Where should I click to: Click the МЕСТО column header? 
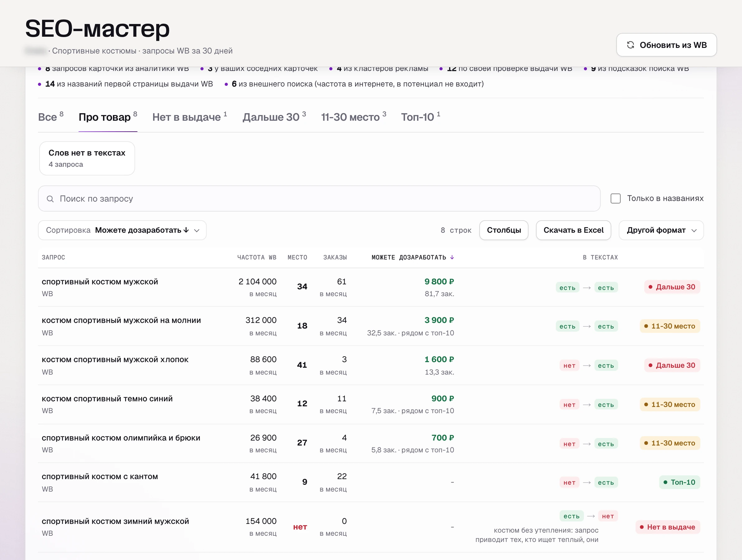(x=297, y=257)
